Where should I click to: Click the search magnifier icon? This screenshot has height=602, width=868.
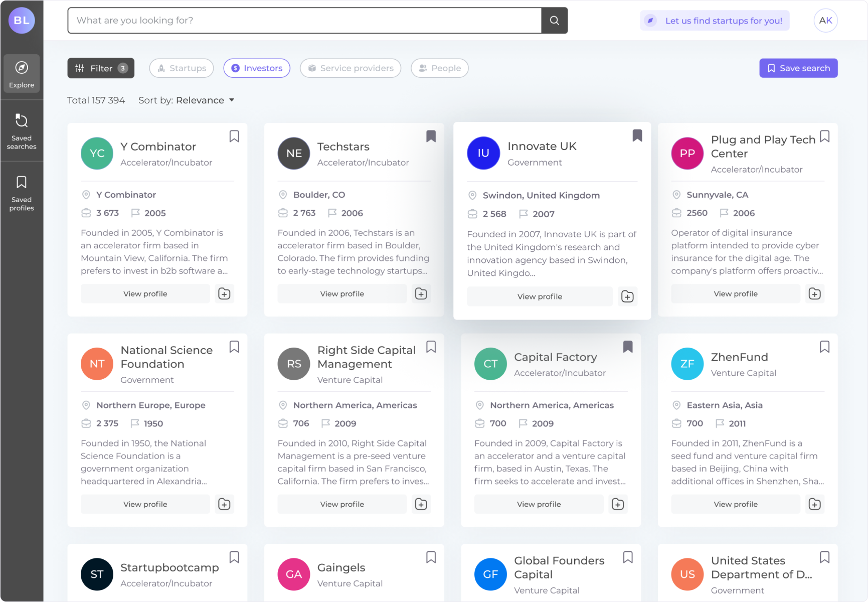pos(554,21)
